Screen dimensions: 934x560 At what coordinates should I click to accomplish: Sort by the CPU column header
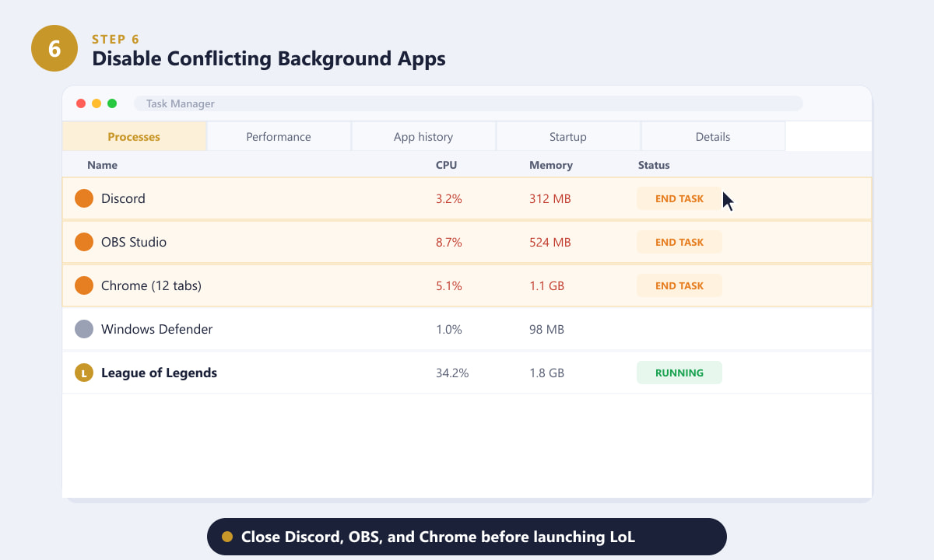(x=447, y=165)
